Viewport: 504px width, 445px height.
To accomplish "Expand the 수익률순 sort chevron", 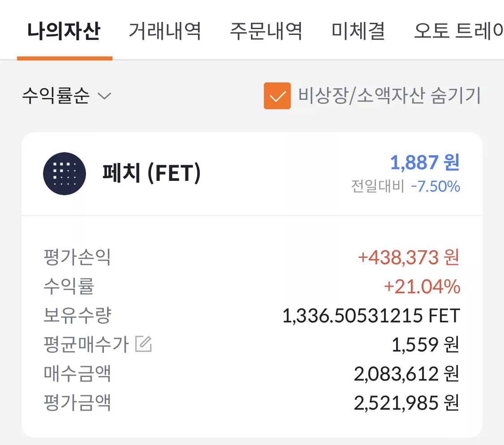I will (104, 96).
